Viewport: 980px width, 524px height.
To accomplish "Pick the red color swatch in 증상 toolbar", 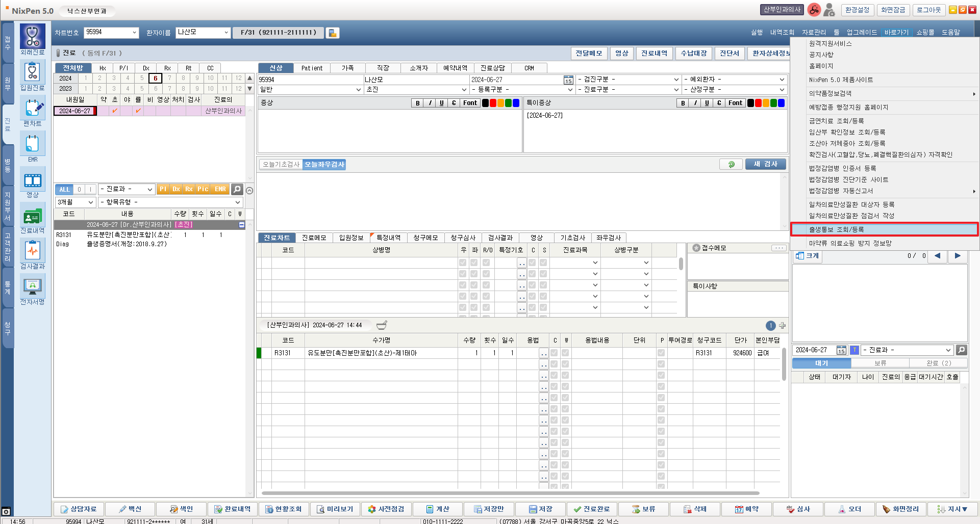I will 493,103.
